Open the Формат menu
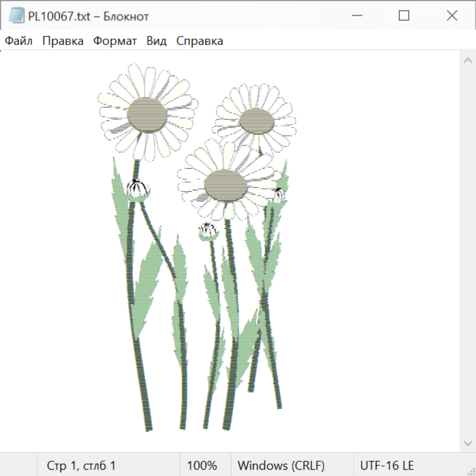Image resolution: width=476 pixels, height=476 pixels. (x=115, y=41)
